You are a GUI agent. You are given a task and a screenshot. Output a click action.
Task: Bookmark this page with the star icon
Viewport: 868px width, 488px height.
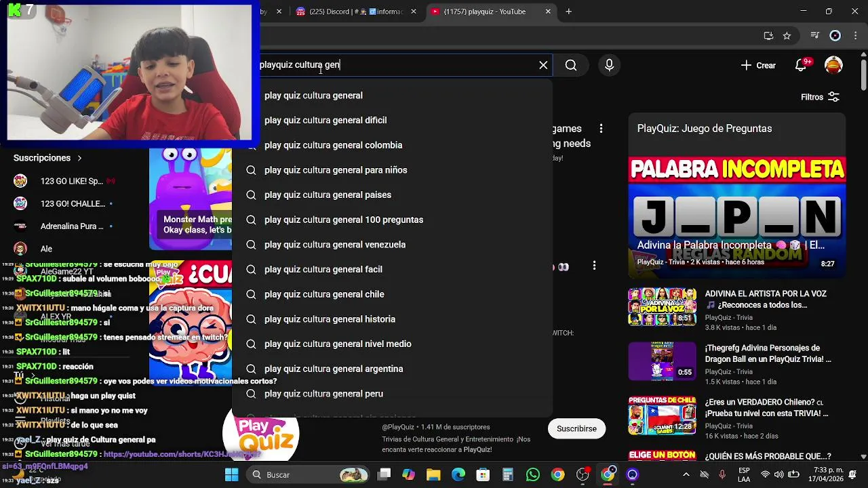(x=787, y=36)
